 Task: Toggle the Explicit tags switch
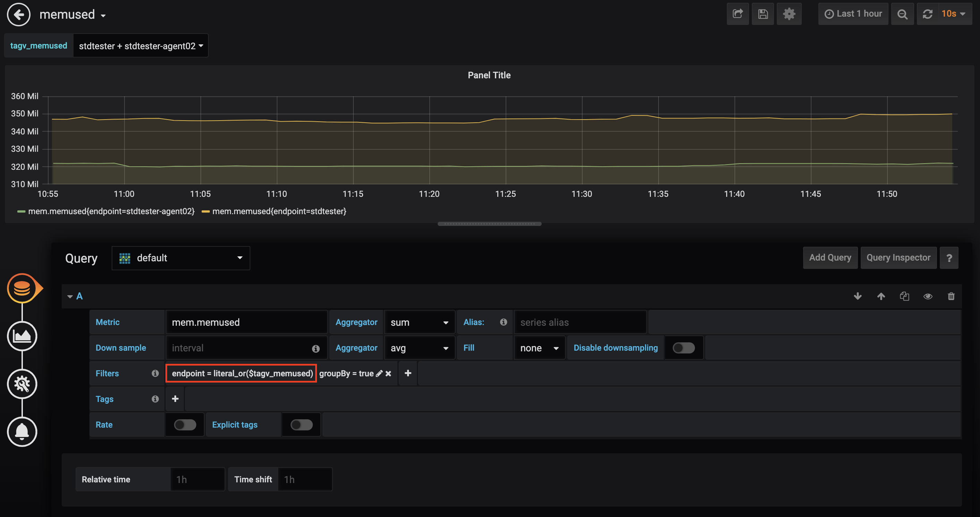(x=301, y=424)
